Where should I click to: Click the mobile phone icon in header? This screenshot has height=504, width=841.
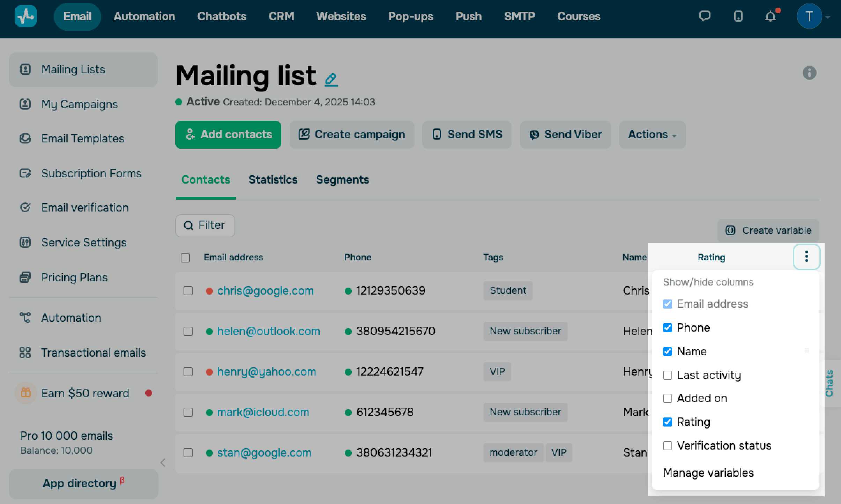(738, 16)
